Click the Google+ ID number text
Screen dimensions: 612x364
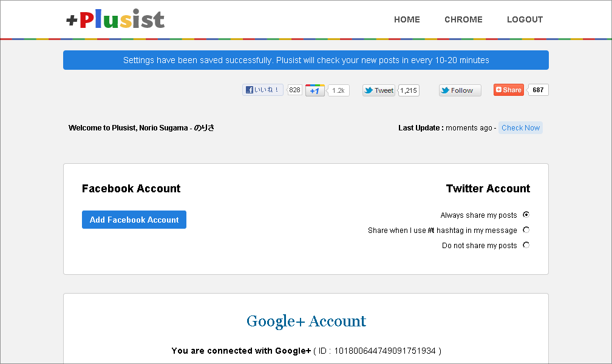tap(385, 351)
